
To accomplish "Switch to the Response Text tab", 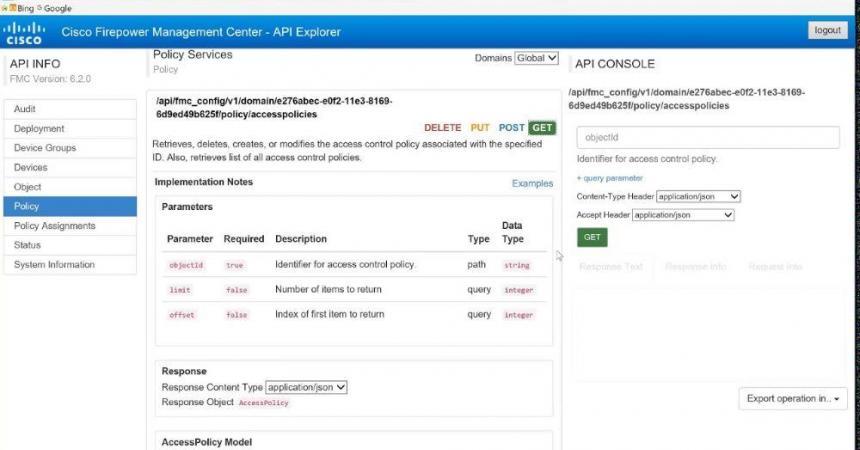I will tap(610, 267).
